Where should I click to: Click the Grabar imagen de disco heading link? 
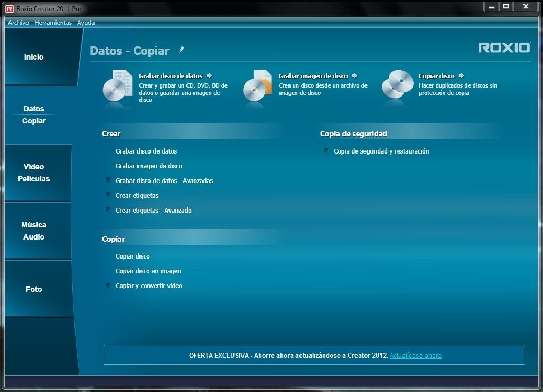(313, 76)
